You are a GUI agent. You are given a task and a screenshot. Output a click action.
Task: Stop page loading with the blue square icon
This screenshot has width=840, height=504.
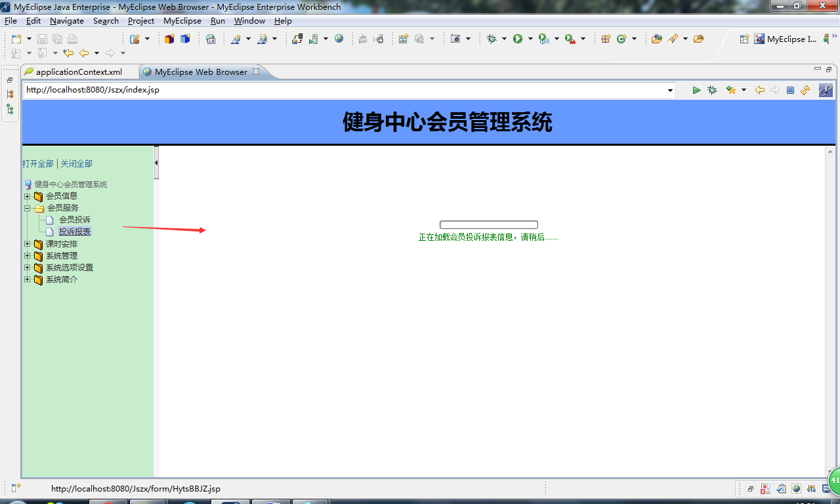791,90
